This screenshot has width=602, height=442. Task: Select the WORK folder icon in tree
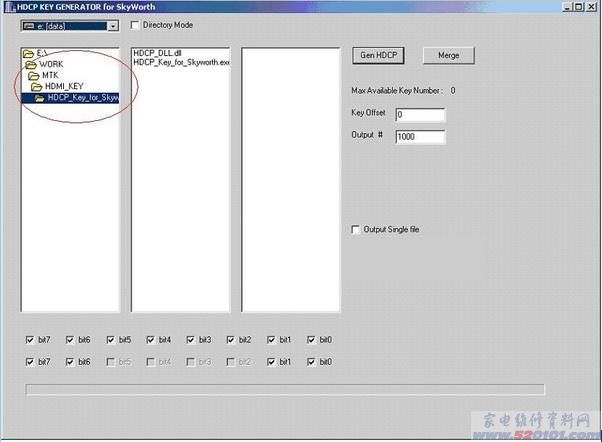[x=31, y=65]
